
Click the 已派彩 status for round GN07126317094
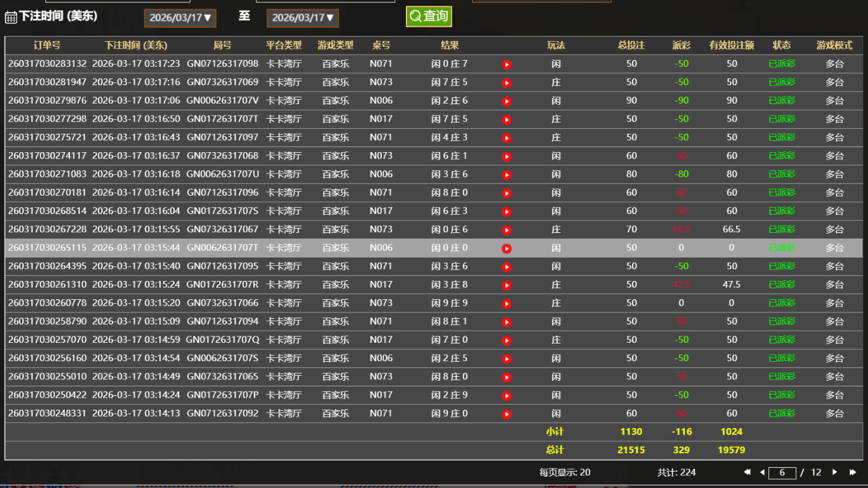782,321
